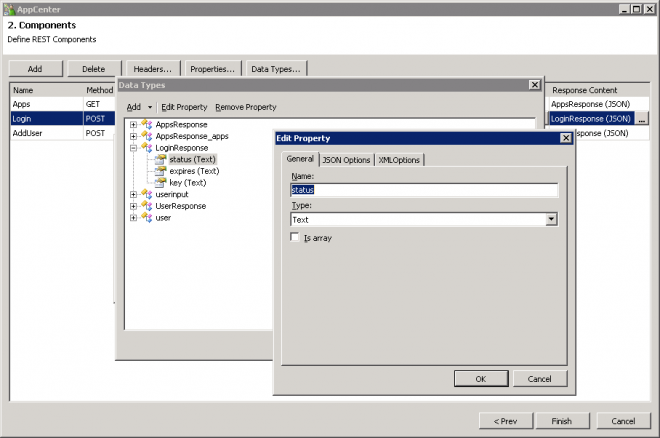Collapse the LoginResponse tree node
This screenshot has height=438, width=660.
click(x=133, y=148)
